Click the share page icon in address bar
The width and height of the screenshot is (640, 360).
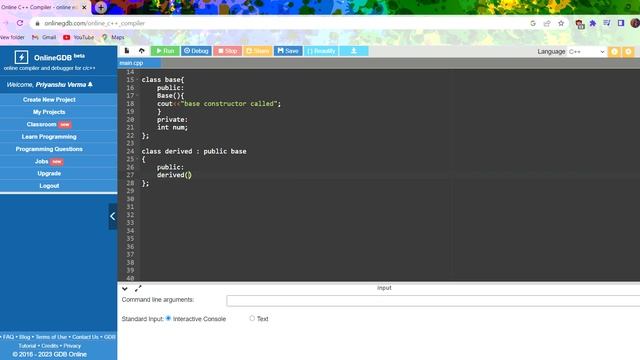point(547,23)
